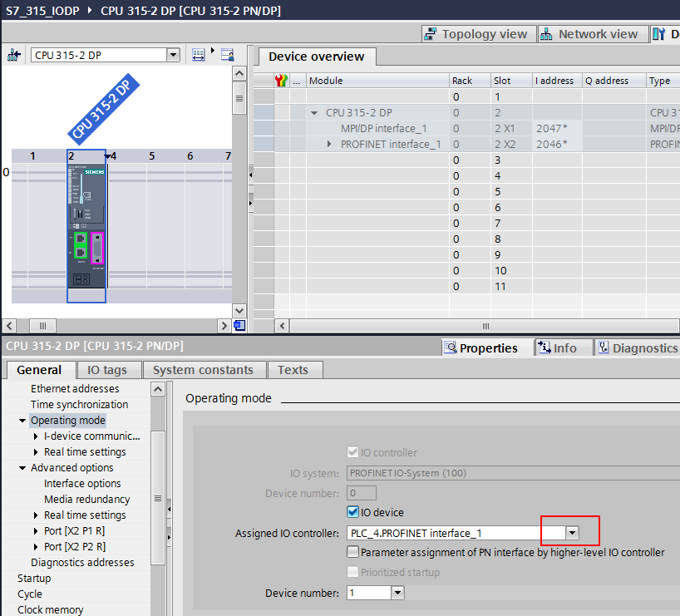Viewport: 680px width, 616px height.
Task: Switch to the IO tags tab
Action: tap(107, 370)
